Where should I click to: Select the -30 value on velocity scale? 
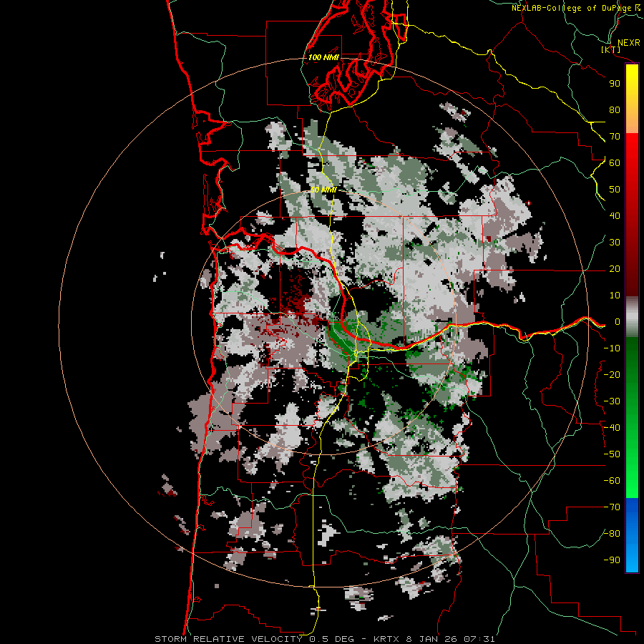[612, 401]
